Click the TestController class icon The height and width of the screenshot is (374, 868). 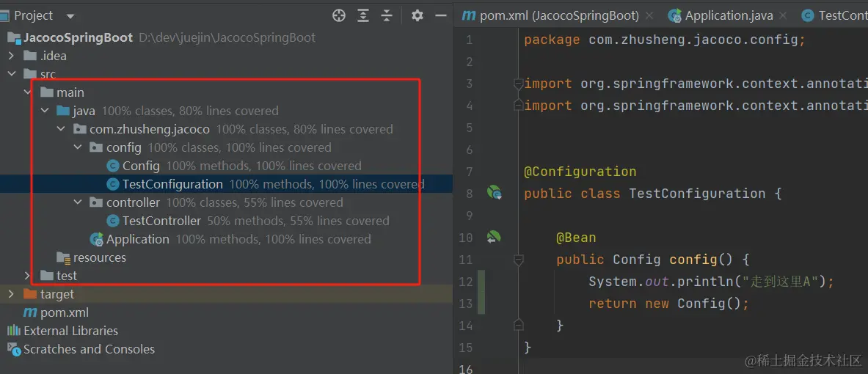pos(112,221)
